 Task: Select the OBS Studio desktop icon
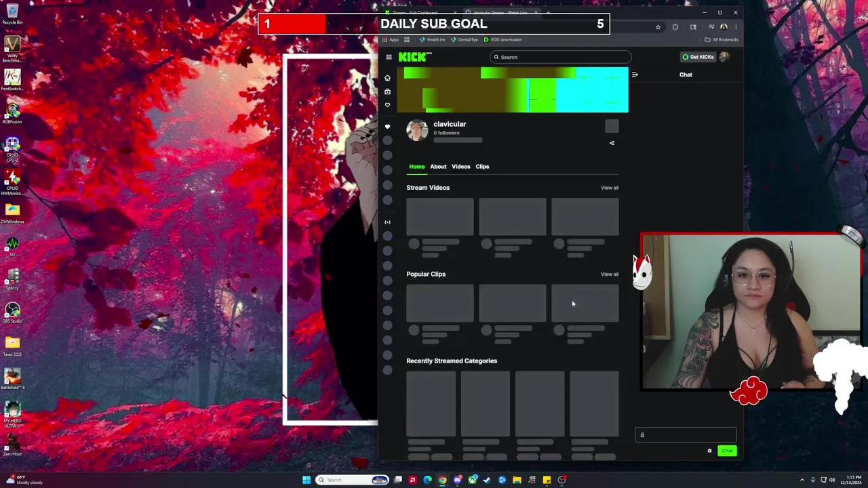point(12,312)
